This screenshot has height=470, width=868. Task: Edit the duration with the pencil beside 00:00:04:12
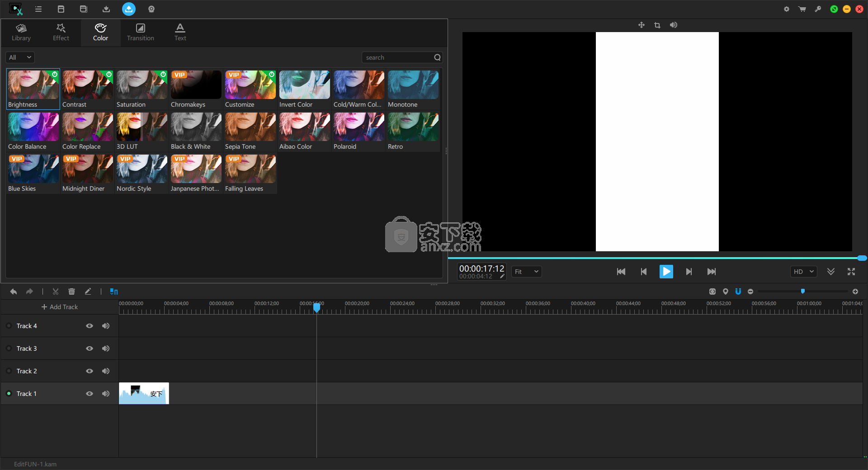pos(502,277)
